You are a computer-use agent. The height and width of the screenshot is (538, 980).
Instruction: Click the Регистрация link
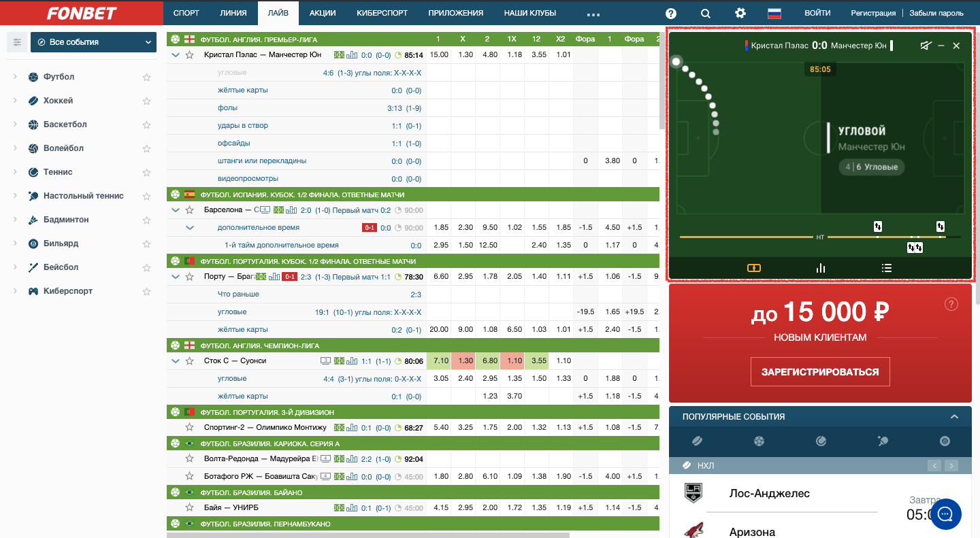click(x=873, y=13)
